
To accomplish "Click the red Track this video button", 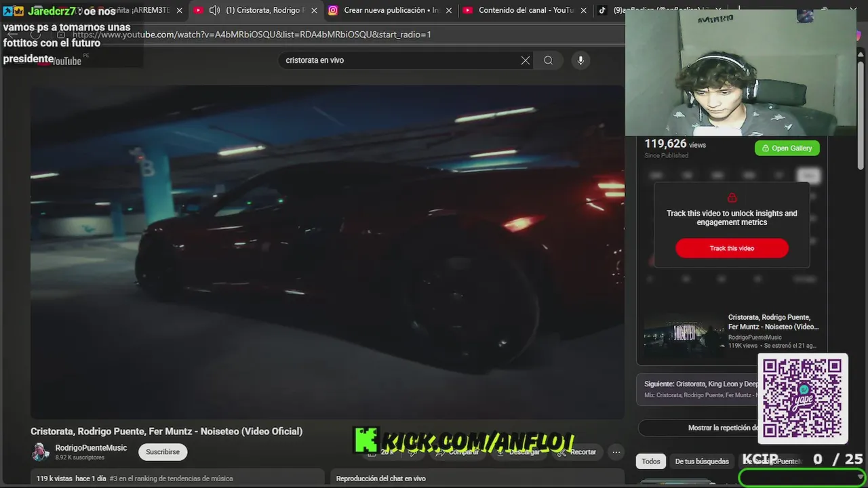I will pos(732,248).
